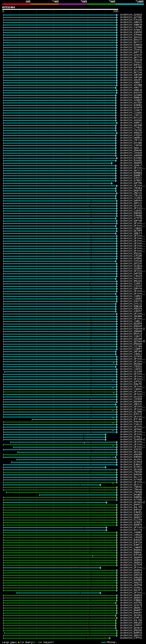This screenshot has height=644, width=146.
Task: Click hit label UniRef100_A9UU85
Action: point(131,454)
